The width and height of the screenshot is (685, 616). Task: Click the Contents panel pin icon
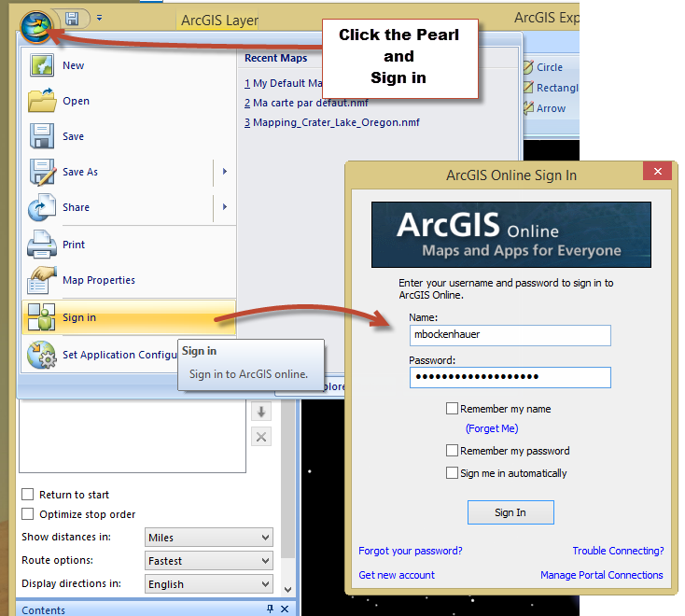coord(270,609)
